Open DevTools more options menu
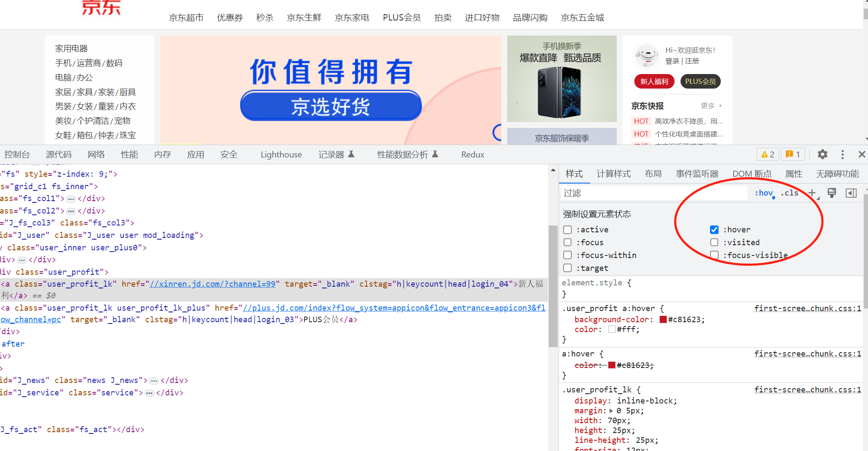This screenshot has width=868, height=451. pyautogui.click(x=842, y=154)
